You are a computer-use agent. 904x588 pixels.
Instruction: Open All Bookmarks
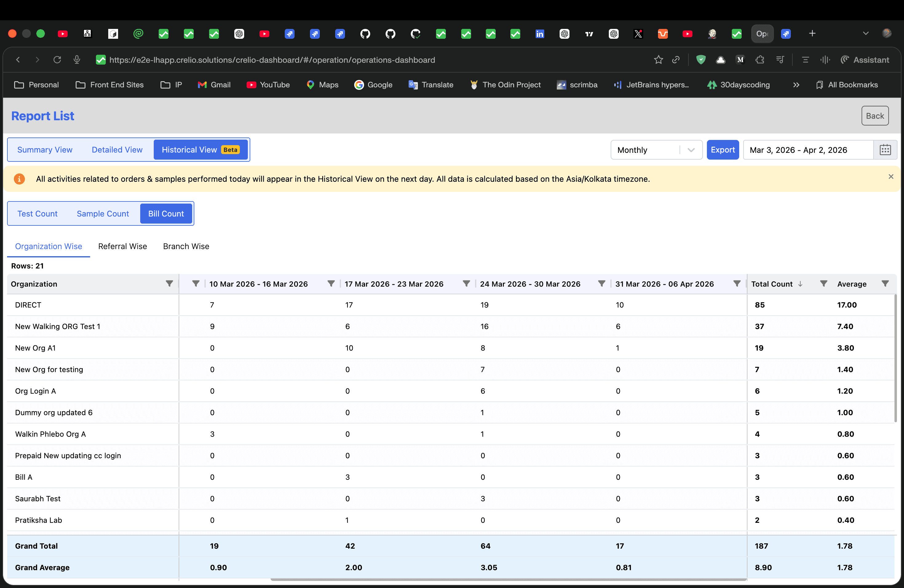(x=847, y=85)
